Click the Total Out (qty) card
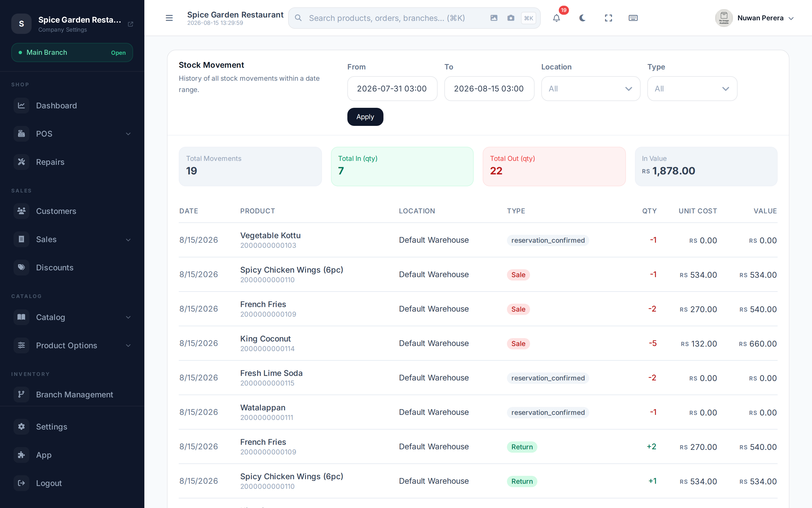This screenshot has height=508, width=812. click(554, 166)
